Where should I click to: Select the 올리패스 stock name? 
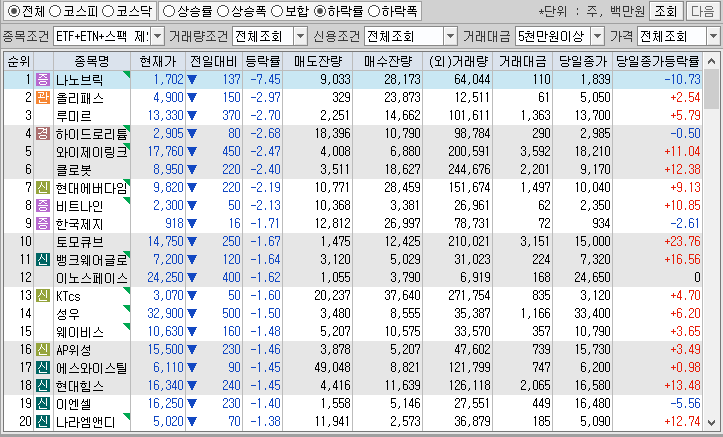click(79, 98)
